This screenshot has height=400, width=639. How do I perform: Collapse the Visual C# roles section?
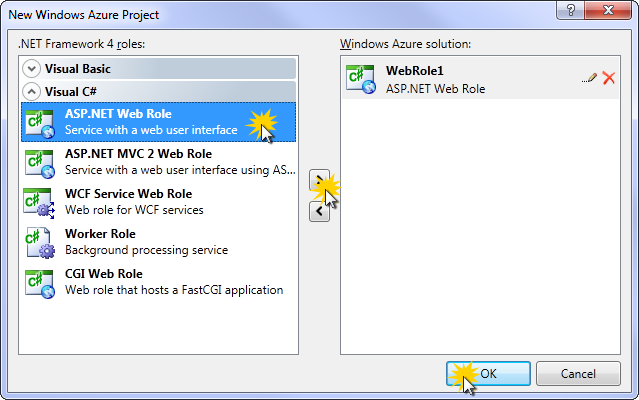(159, 92)
